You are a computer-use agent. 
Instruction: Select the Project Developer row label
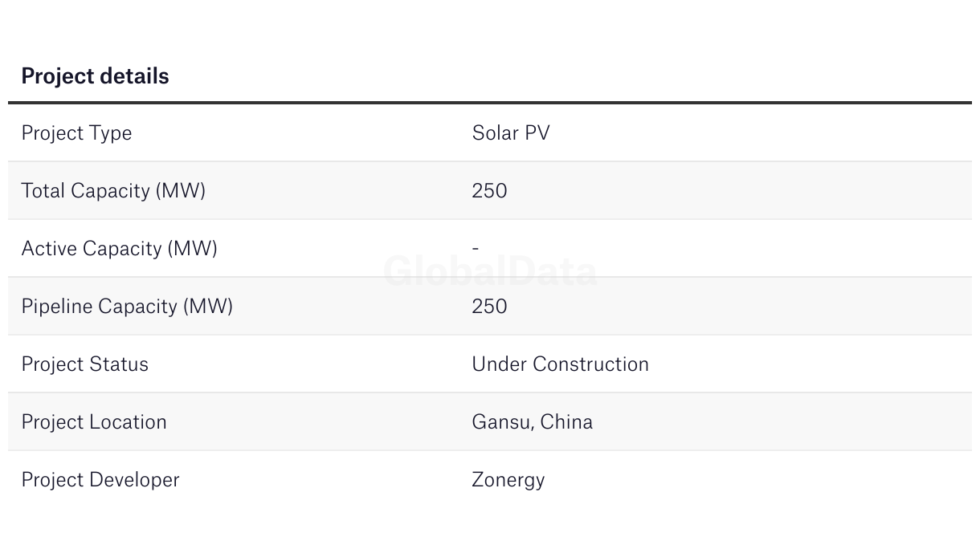(100, 480)
